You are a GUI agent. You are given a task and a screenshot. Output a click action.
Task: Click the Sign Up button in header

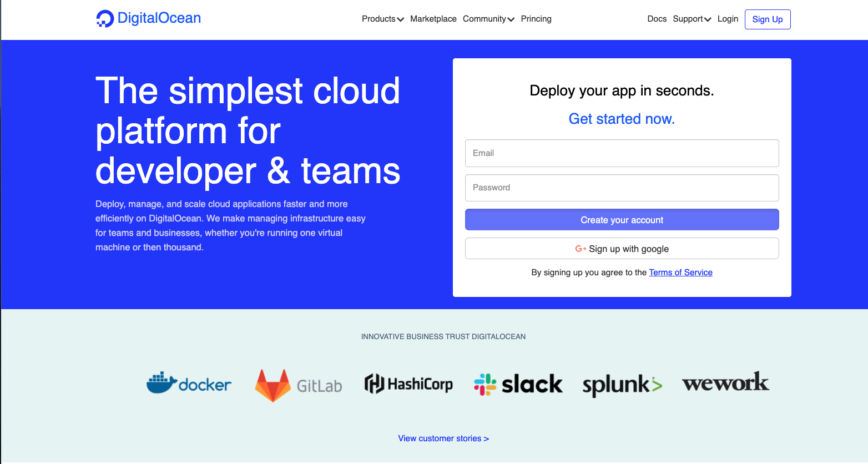tap(768, 19)
